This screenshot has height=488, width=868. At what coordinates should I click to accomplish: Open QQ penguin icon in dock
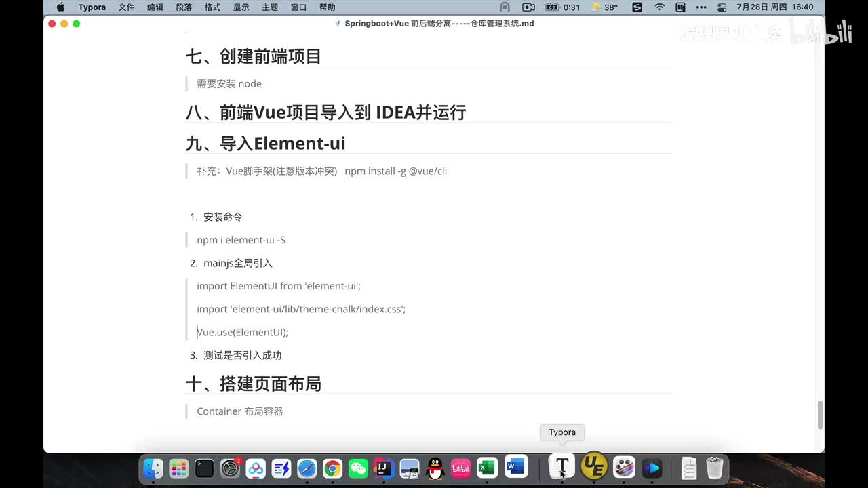(435, 468)
